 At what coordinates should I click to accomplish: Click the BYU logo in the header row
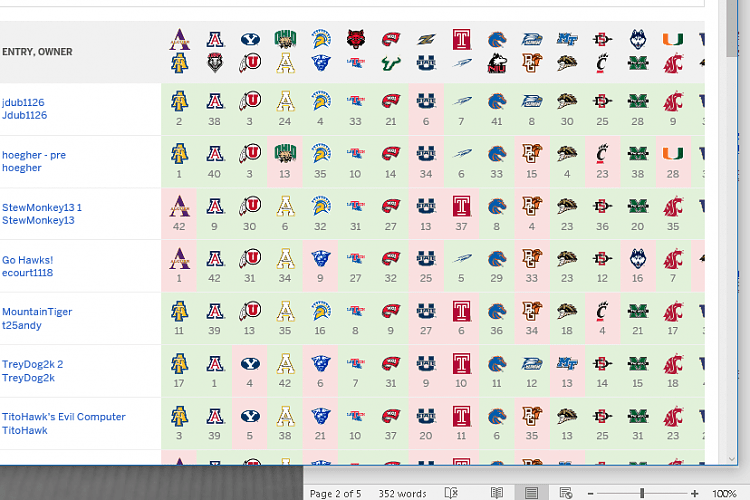pyautogui.click(x=250, y=39)
